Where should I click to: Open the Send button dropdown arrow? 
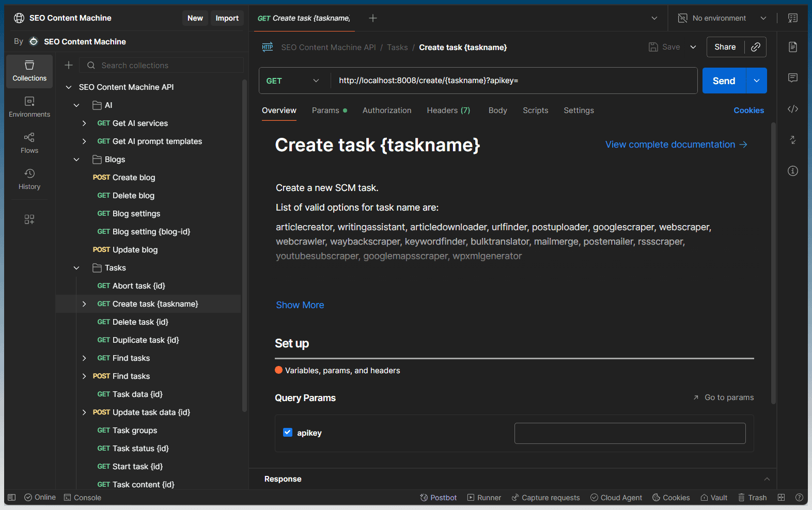coord(757,81)
